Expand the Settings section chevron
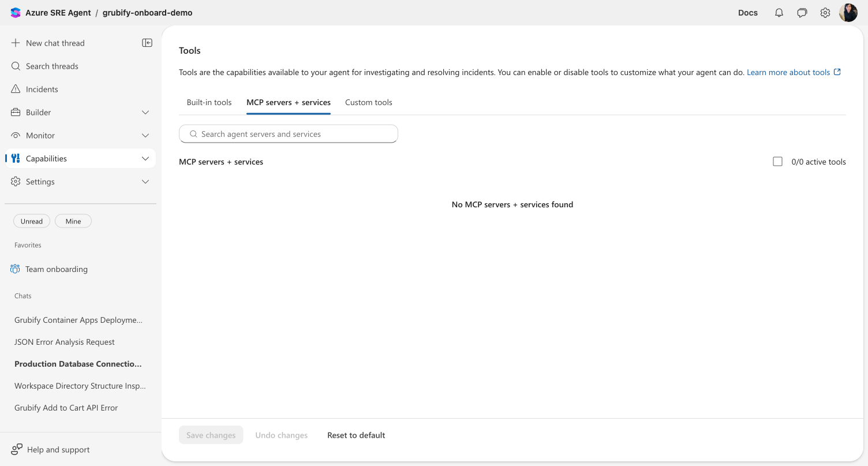Screen dimensions: 868x466 (145, 181)
